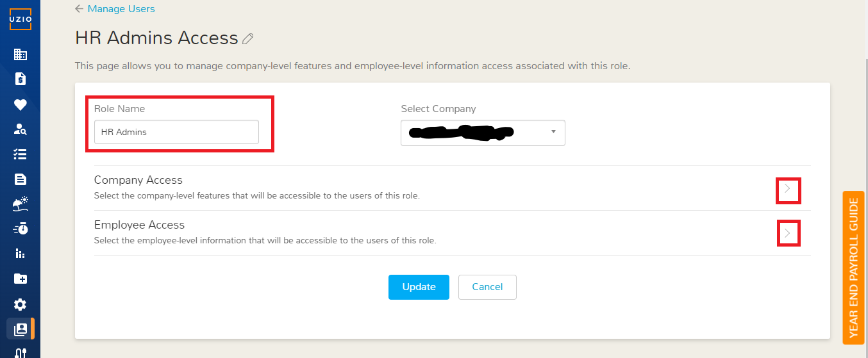
Task: Select the heart benefits icon in the sidebar
Action: (x=20, y=104)
